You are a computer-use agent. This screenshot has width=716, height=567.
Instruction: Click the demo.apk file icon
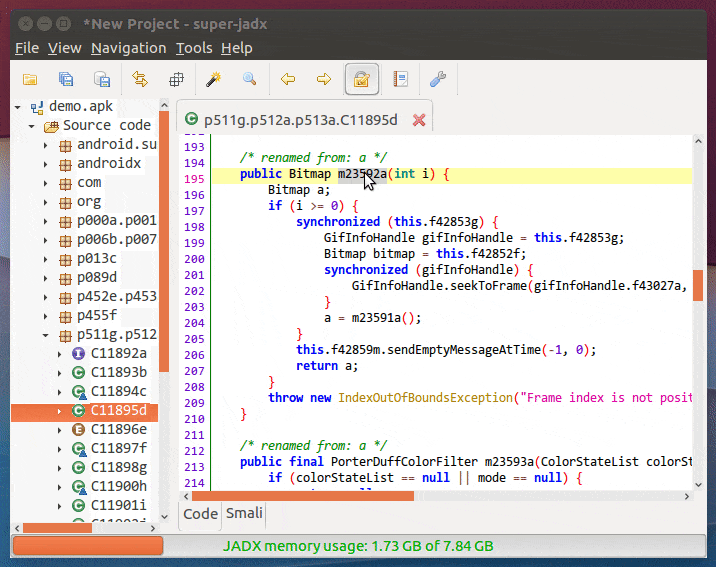(37, 107)
